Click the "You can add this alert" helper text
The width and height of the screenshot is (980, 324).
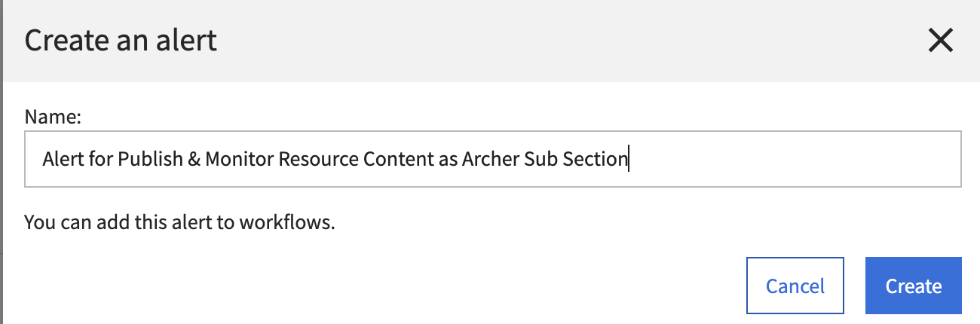[179, 223]
